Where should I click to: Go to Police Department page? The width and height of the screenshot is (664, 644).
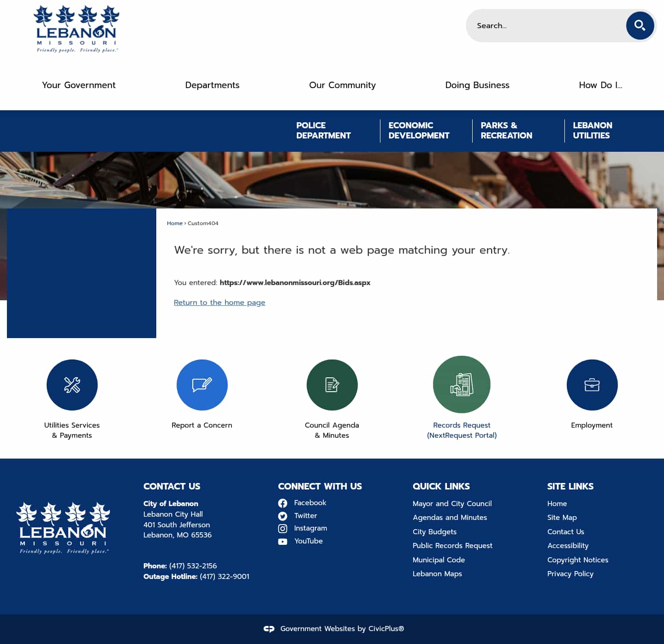[x=323, y=131]
